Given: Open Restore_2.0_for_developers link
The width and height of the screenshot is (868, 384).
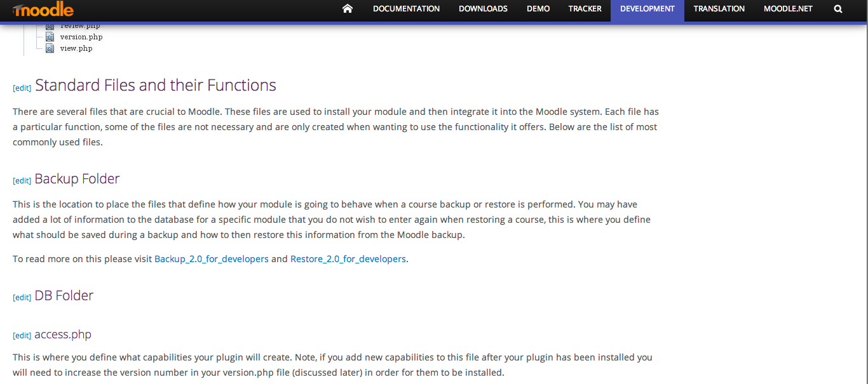Looking at the screenshot, I should pos(348,259).
